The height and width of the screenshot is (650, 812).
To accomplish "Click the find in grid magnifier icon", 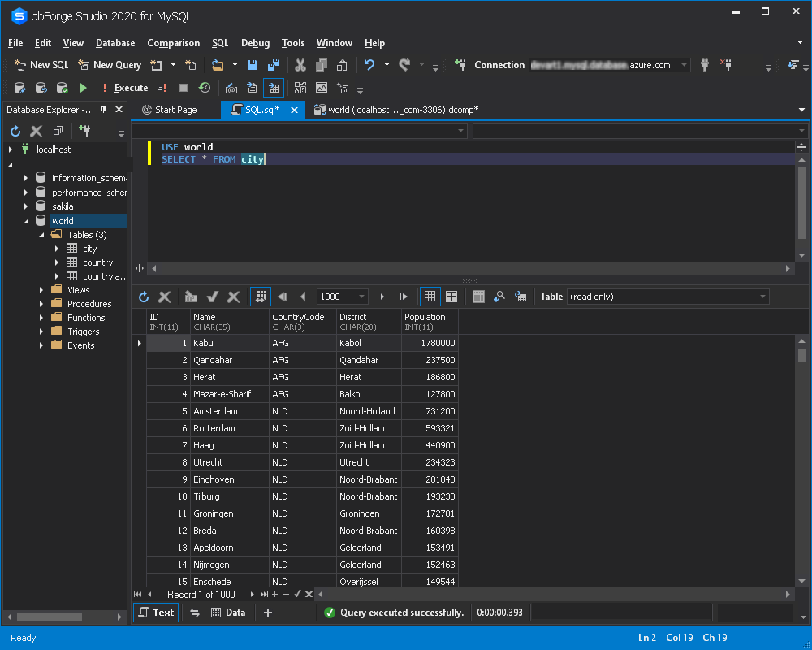I will point(499,297).
